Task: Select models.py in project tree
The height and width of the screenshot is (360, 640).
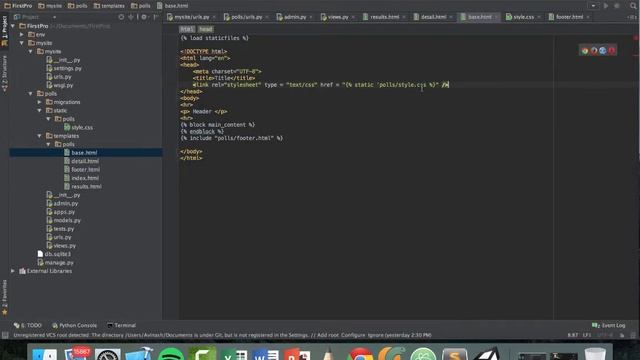Action: (63, 220)
